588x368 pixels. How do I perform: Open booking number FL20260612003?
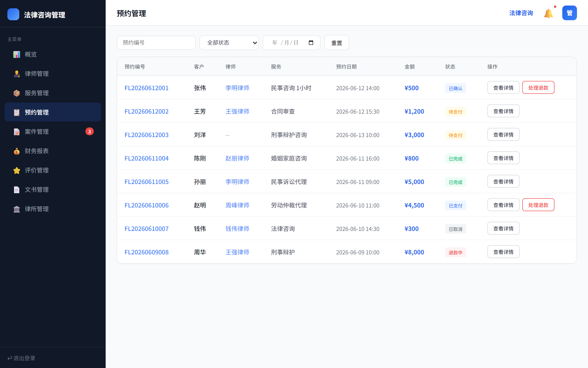click(x=147, y=135)
